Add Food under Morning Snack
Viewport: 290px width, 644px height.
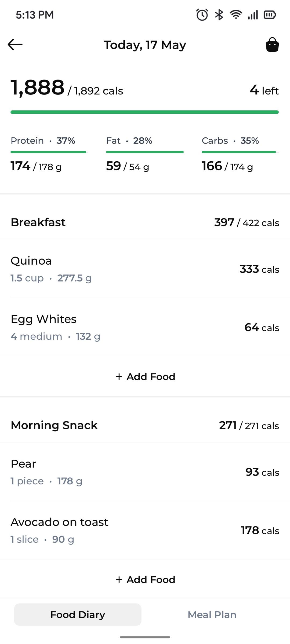tap(145, 579)
